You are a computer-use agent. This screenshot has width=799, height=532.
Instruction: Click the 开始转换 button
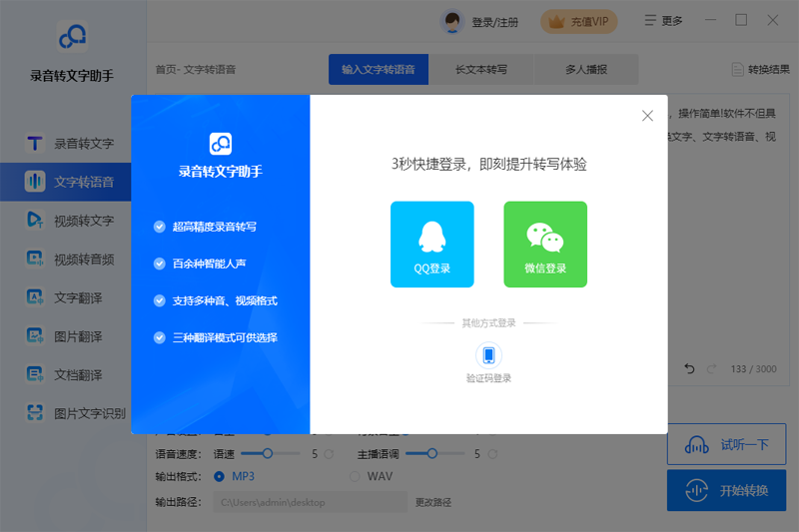[726, 490]
